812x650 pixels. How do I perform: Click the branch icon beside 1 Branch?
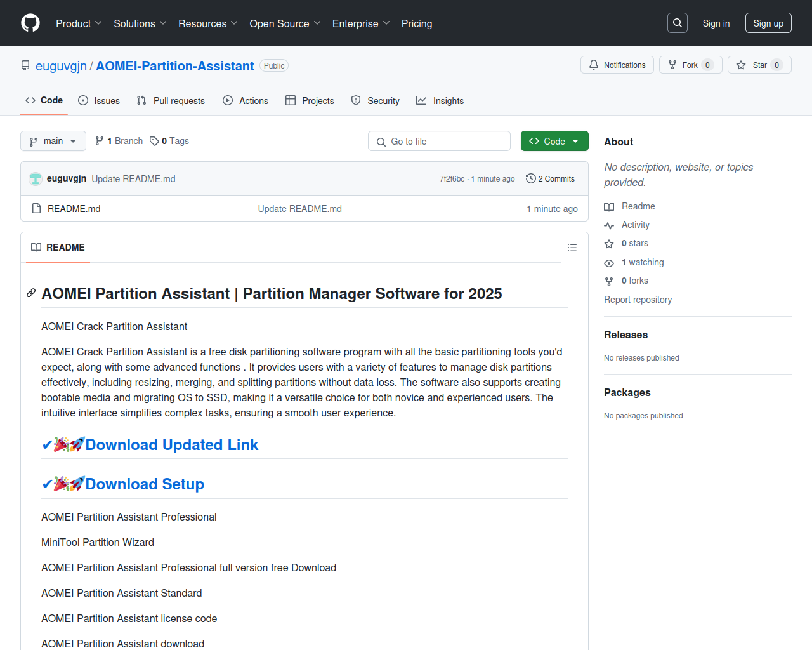click(100, 141)
